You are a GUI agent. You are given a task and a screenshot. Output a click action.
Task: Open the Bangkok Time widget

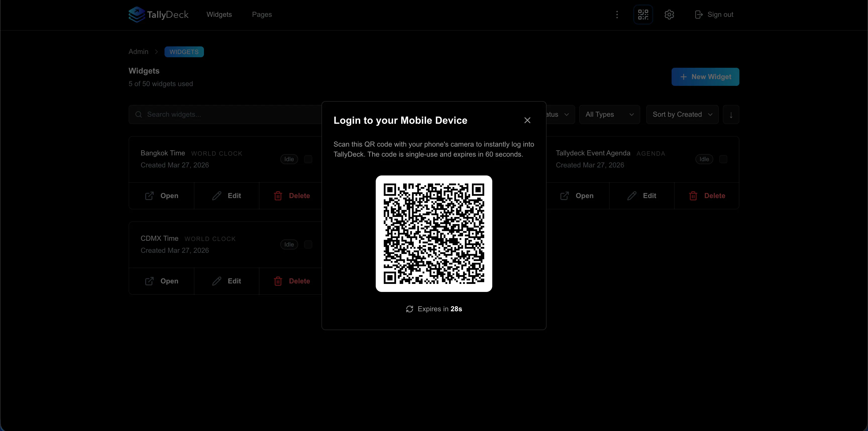click(161, 196)
